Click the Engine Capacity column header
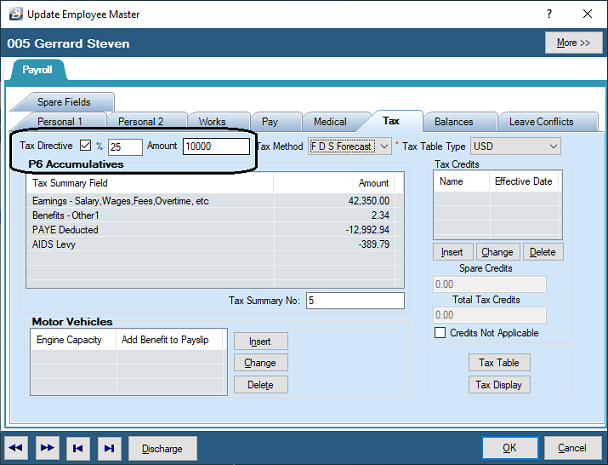Screen dimensions: 608x465 pos(73,340)
